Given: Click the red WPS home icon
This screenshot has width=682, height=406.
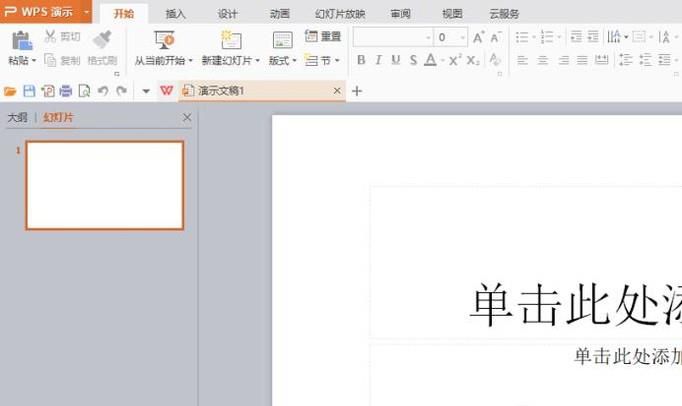Looking at the screenshot, I should [167, 91].
